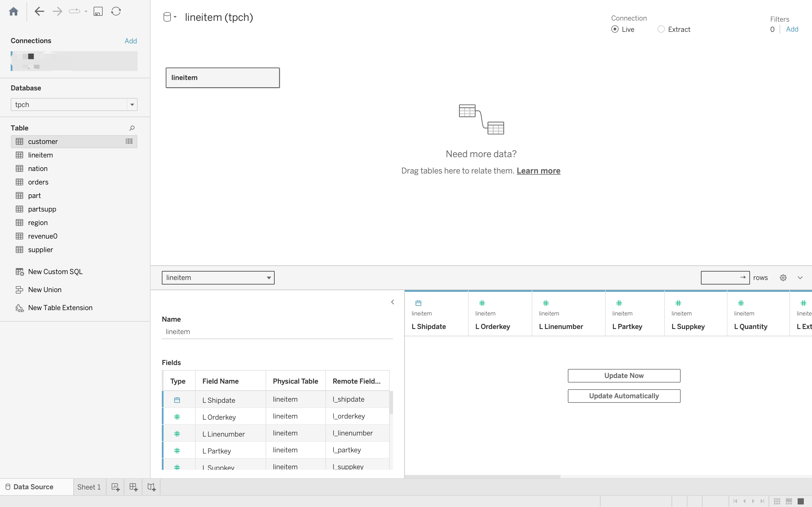Select the Extract connection option
This screenshot has width=812, height=507.
[661, 30]
